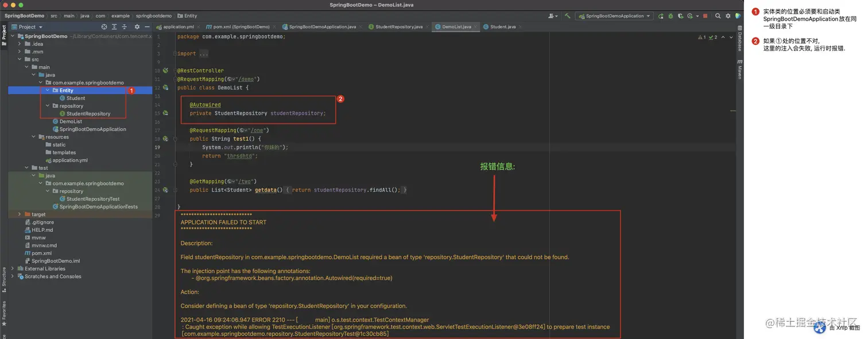The image size is (868, 339).
Task: Click the warnings indicator showing 1
Action: 702,37
